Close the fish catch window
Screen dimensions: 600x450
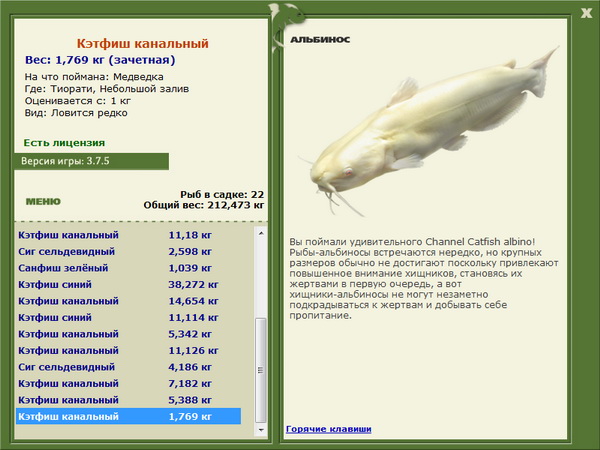[x=586, y=13]
